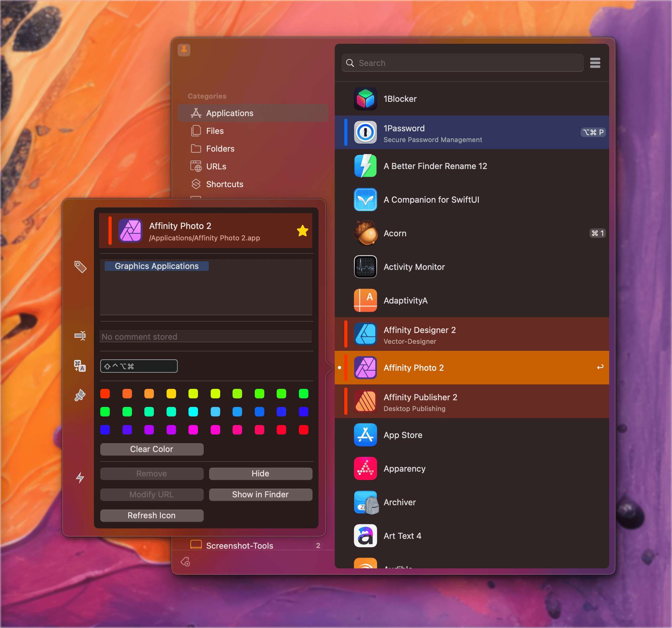This screenshot has width=672, height=628.
Task: Open the Screenshot-Tools tag in sidebar
Action: pyautogui.click(x=253, y=545)
